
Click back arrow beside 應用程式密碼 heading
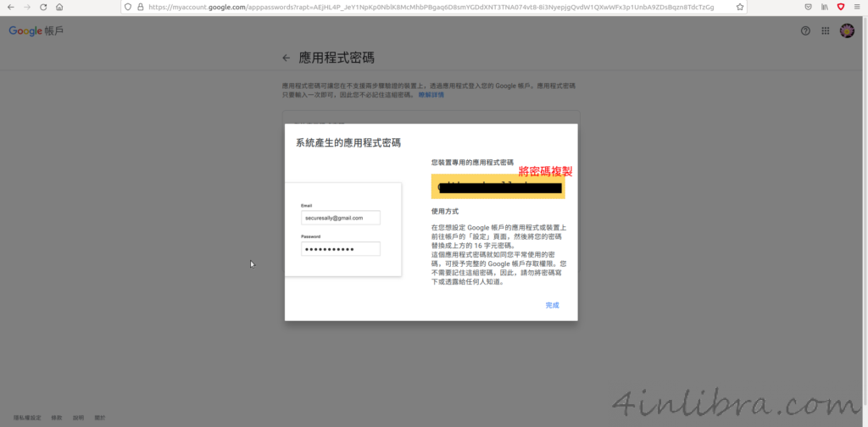pyautogui.click(x=287, y=58)
